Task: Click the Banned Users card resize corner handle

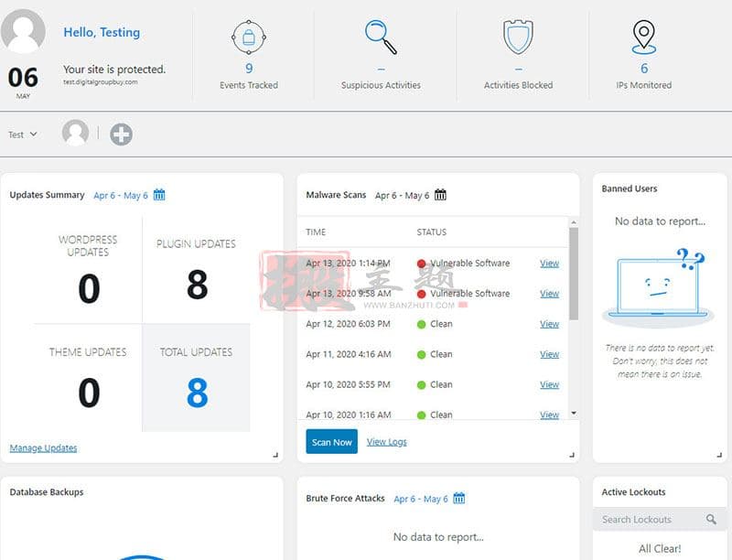Action: 719,455
